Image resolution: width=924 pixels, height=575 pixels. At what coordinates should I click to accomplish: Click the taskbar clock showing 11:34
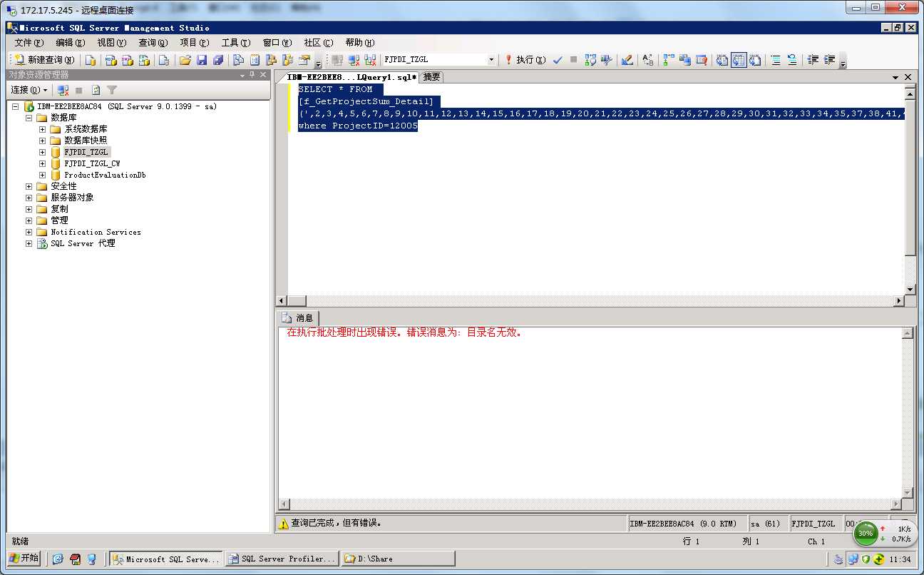(900, 559)
